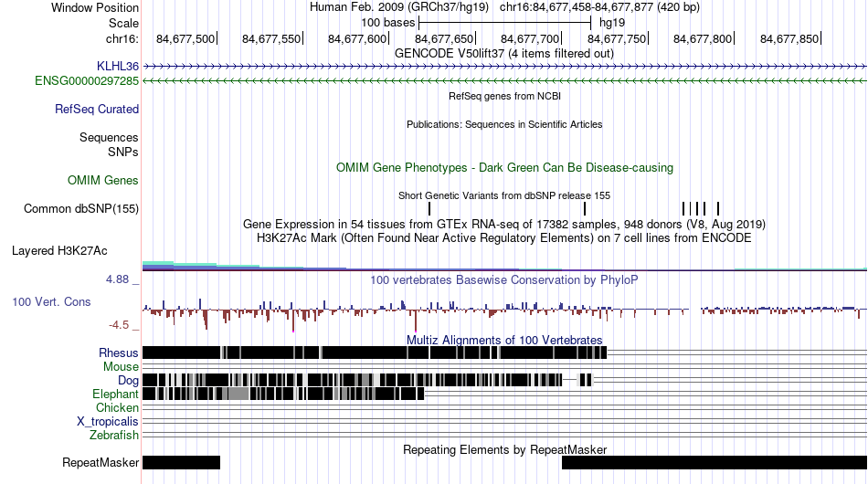Image resolution: width=868 pixels, height=484 pixels.
Task: Click the H3K27Ac layered signal graph
Action: tap(505, 266)
